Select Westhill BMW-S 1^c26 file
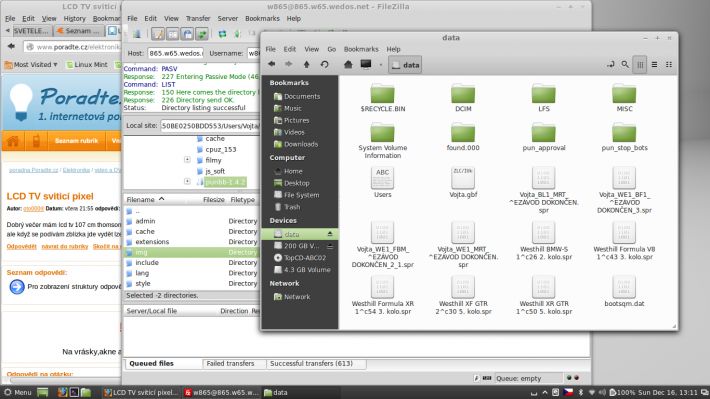Viewport: 710px width, 399px height. pyautogui.click(x=543, y=240)
